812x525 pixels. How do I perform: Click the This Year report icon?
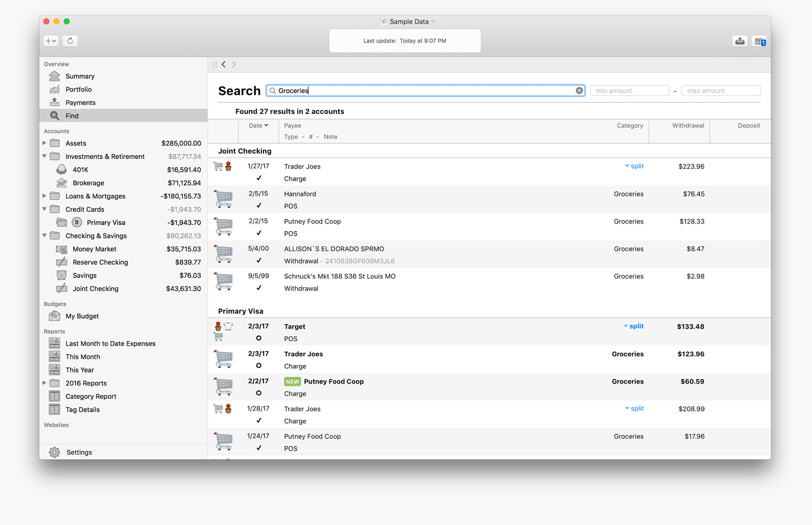54,370
